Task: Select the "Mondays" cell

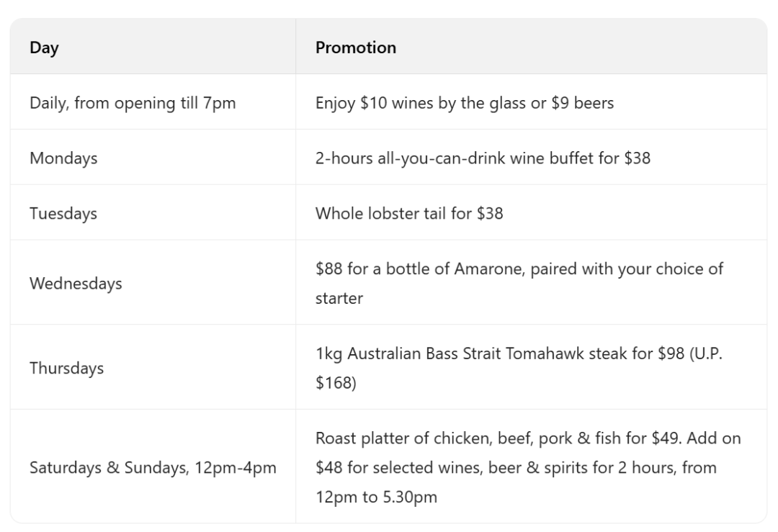Action: point(63,158)
